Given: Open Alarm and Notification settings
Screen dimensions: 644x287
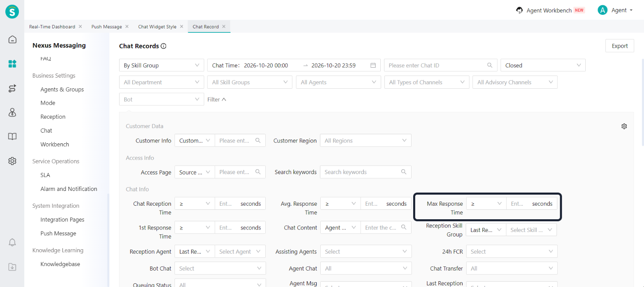Looking at the screenshot, I should (69, 189).
